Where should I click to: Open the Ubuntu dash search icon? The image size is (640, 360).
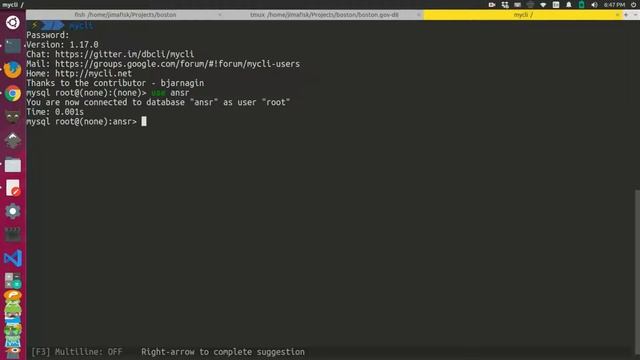click(x=13, y=22)
